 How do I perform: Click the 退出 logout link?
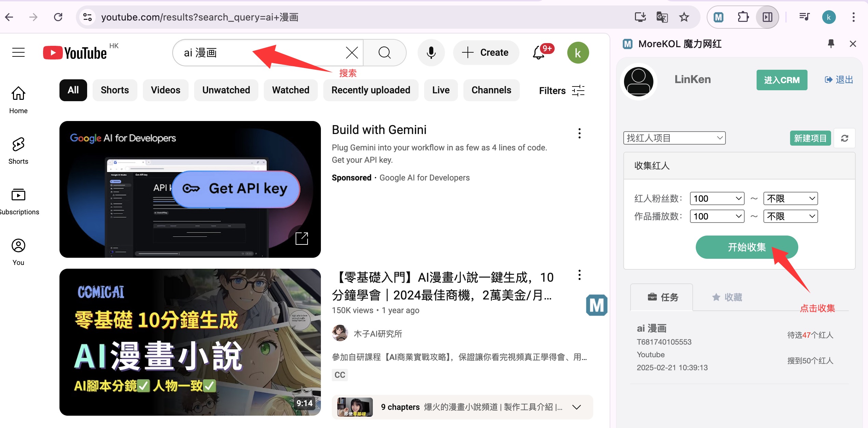point(839,80)
